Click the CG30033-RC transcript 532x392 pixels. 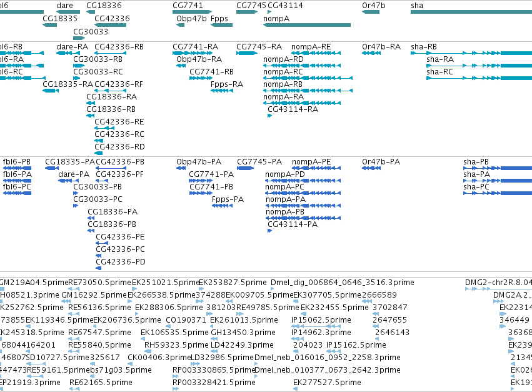coord(76,78)
